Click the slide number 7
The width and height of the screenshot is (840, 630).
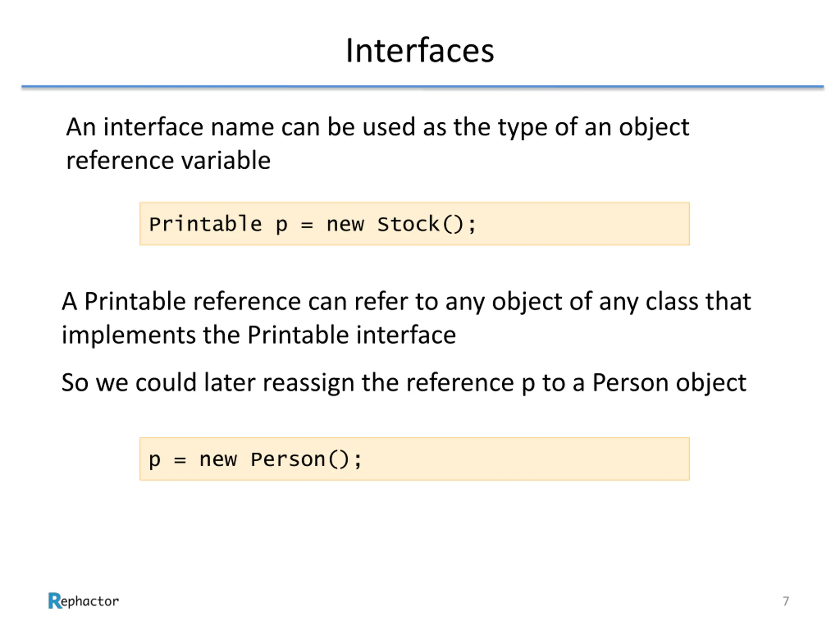[x=786, y=601]
